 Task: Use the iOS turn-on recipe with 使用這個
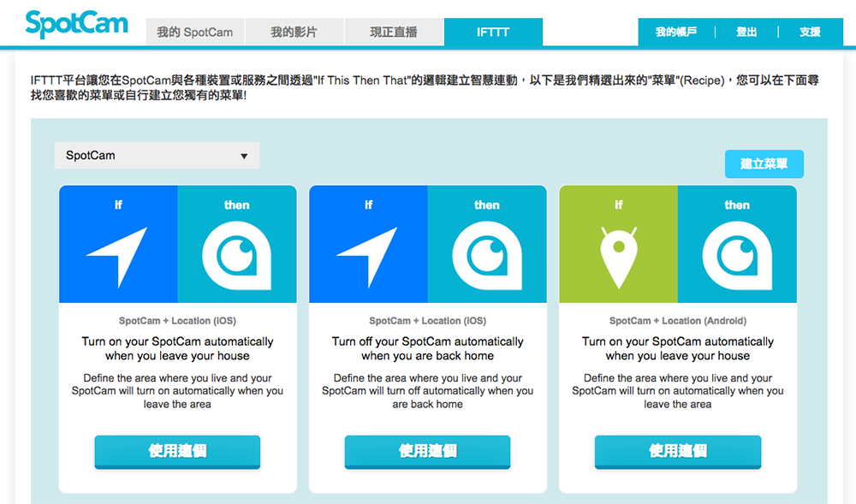(177, 452)
